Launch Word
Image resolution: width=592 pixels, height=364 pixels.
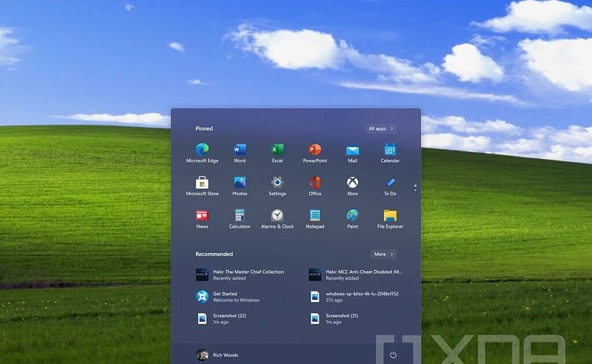[x=239, y=149]
